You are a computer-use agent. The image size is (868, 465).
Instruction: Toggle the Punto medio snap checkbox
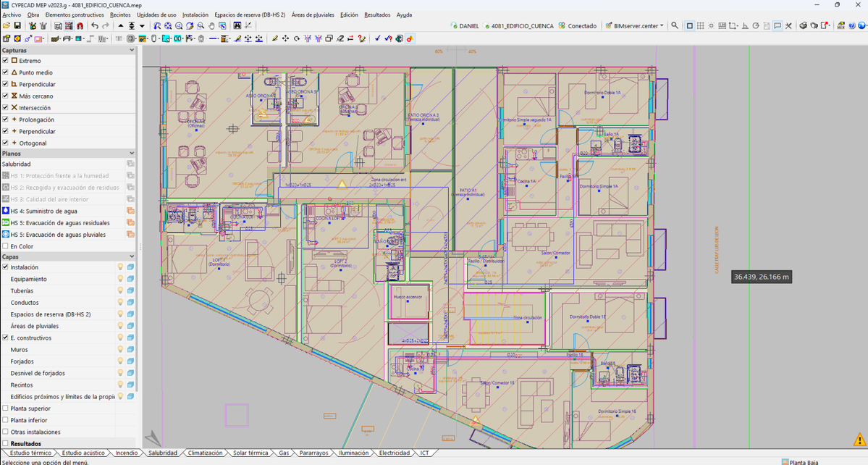click(x=6, y=72)
